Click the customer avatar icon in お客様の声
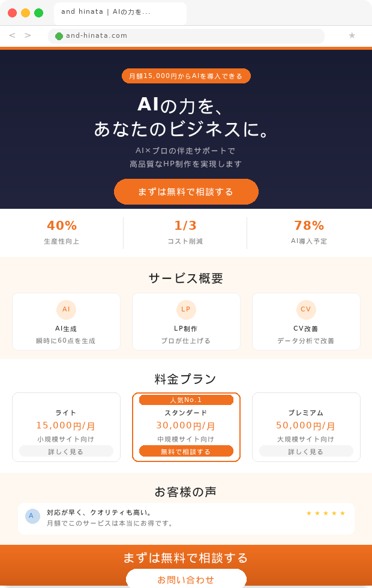 [32, 516]
